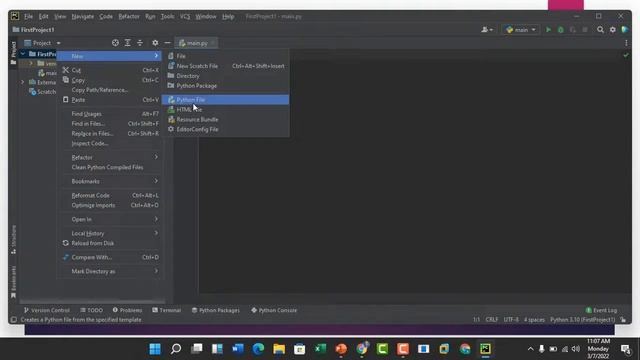This screenshot has width=640, height=360.
Task: Open IDE settings gear in top toolbar
Action: (612, 30)
